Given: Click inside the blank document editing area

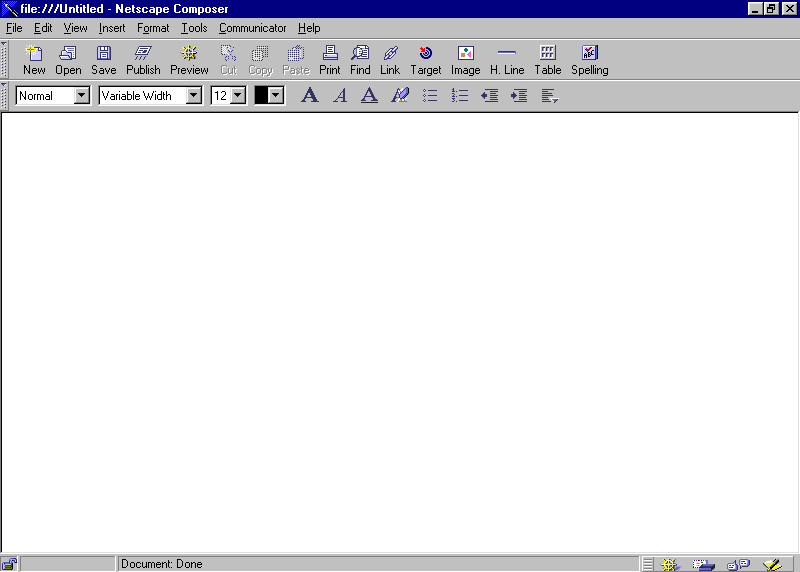Looking at the screenshot, I should (x=400, y=330).
